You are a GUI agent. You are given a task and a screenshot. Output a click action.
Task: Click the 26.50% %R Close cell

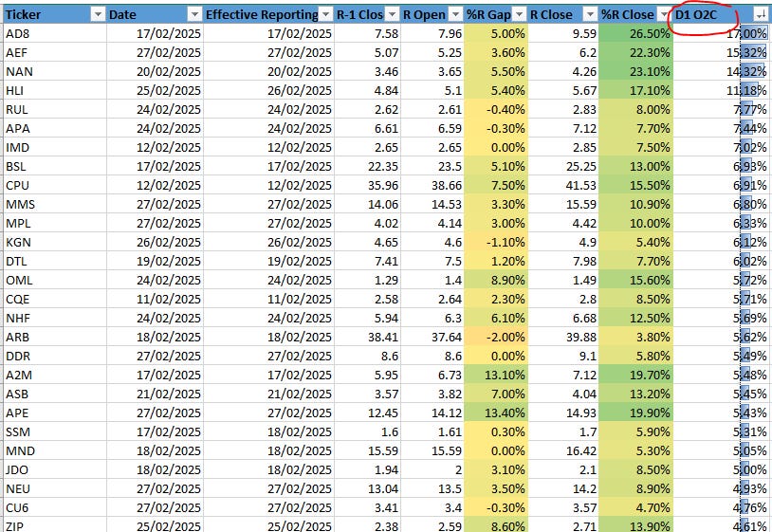[635, 34]
